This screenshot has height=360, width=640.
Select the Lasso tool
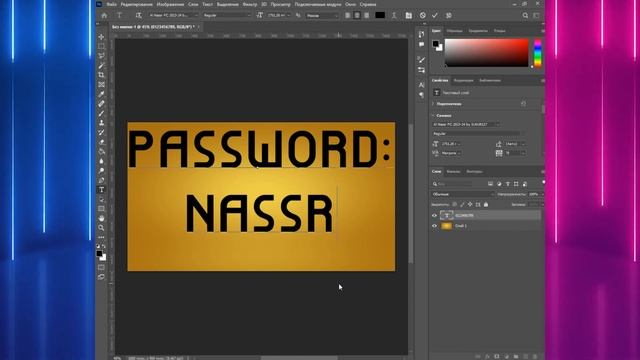[101, 56]
